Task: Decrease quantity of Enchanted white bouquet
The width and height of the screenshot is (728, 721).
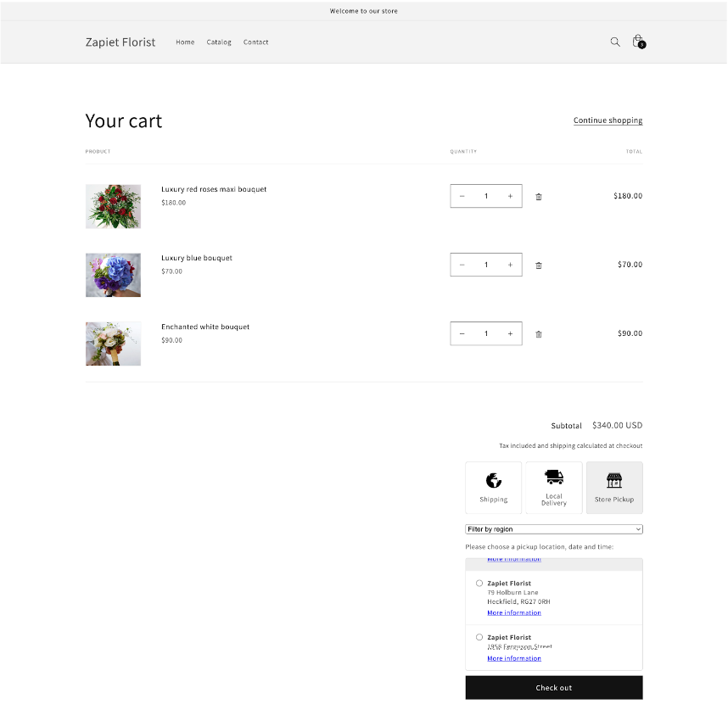Action: 462,333
